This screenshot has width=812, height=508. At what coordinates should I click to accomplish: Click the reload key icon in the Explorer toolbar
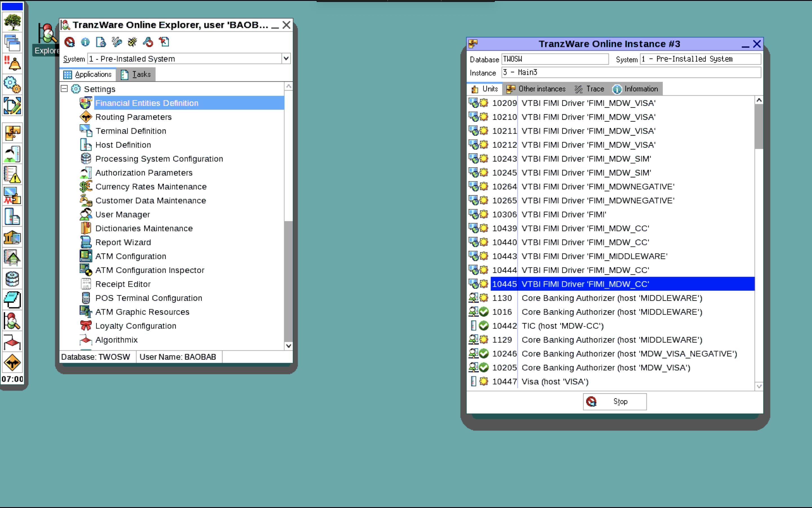click(148, 42)
